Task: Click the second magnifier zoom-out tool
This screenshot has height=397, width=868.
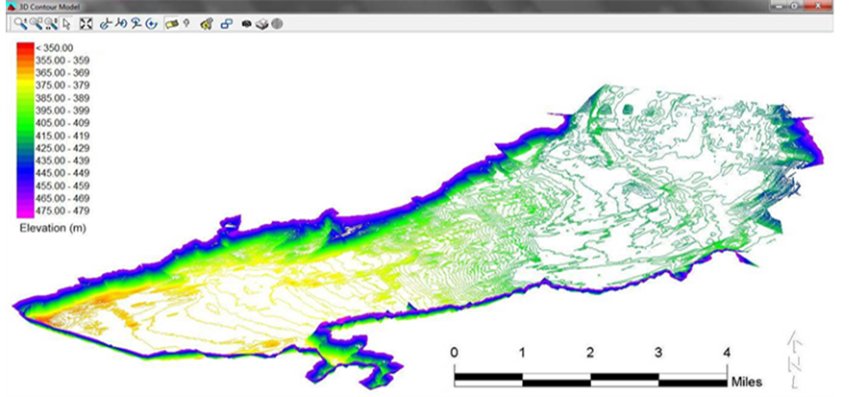Action: 36,22
